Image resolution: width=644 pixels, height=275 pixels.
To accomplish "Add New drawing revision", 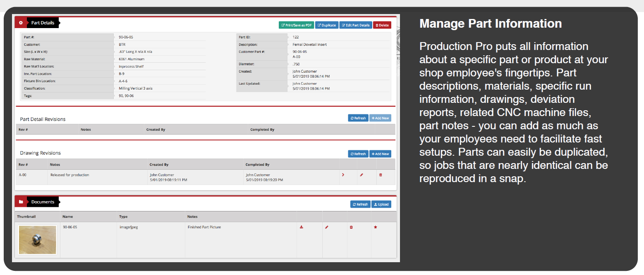I will [x=380, y=154].
